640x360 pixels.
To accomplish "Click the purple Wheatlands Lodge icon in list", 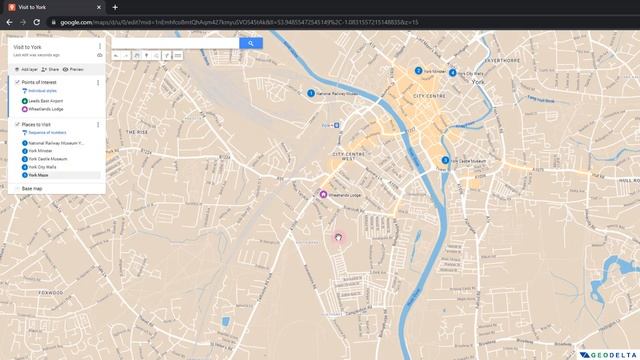I will click(x=24, y=109).
